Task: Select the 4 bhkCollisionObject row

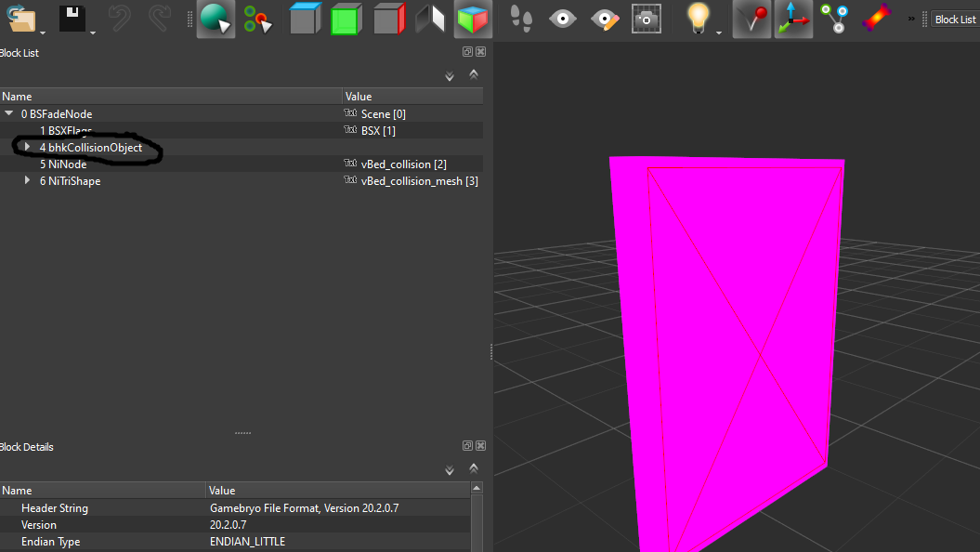Action: (242, 148)
